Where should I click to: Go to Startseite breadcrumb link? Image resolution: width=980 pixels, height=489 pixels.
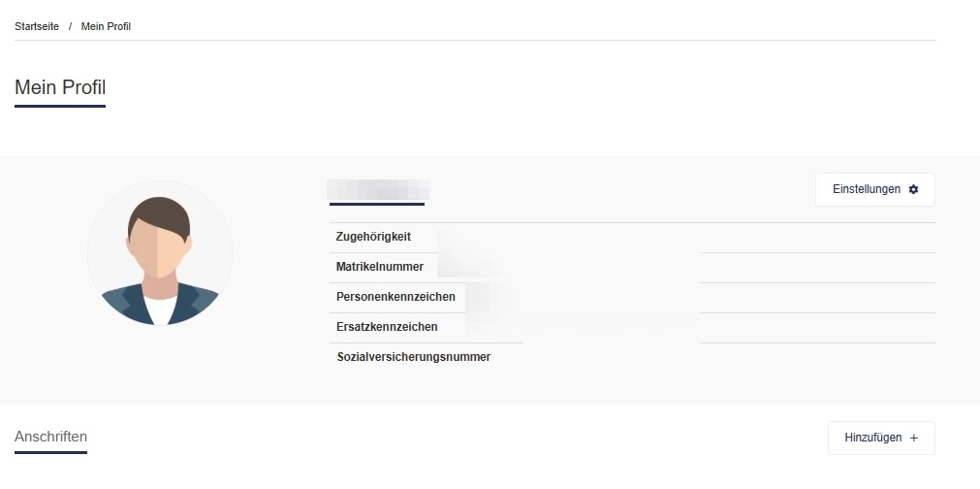pyautogui.click(x=37, y=26)
